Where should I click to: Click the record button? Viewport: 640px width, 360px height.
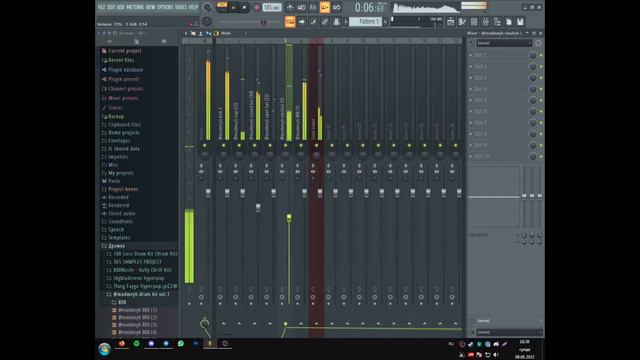pyautogui.click(x=256, y=7)
